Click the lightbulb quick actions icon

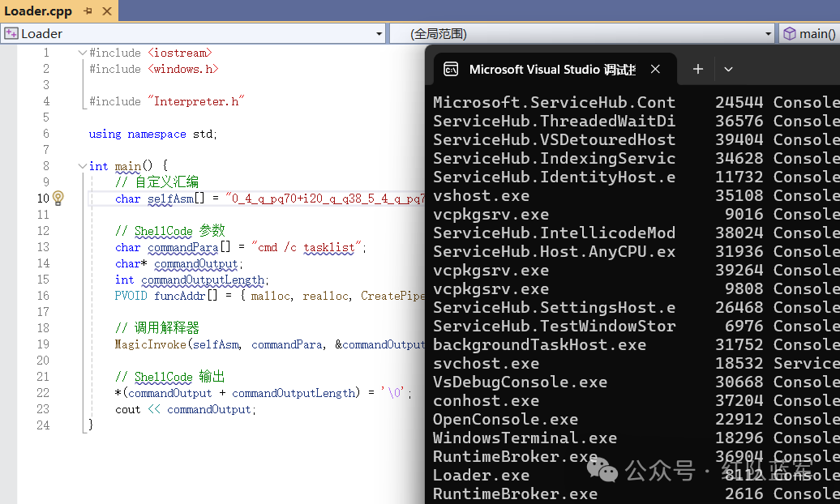(x=58, y=199)
